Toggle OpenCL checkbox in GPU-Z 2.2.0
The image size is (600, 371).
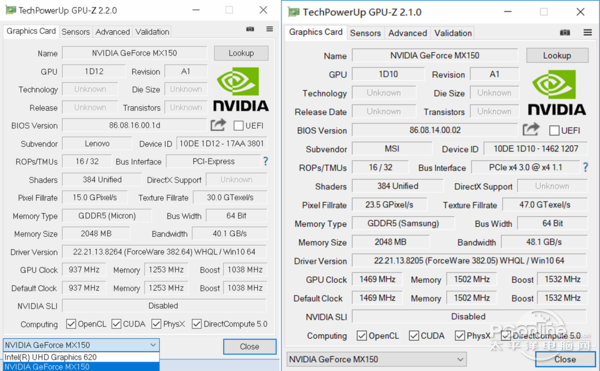tap(71, 324)
